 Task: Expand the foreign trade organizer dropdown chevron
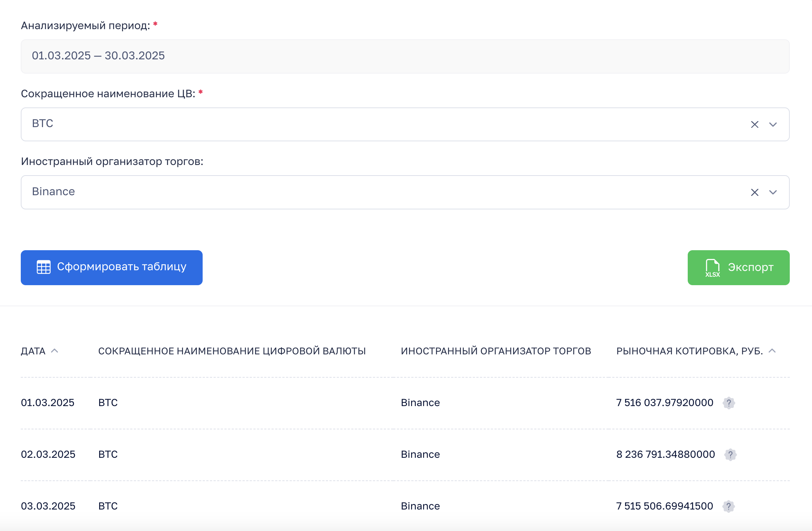(773, 192)
